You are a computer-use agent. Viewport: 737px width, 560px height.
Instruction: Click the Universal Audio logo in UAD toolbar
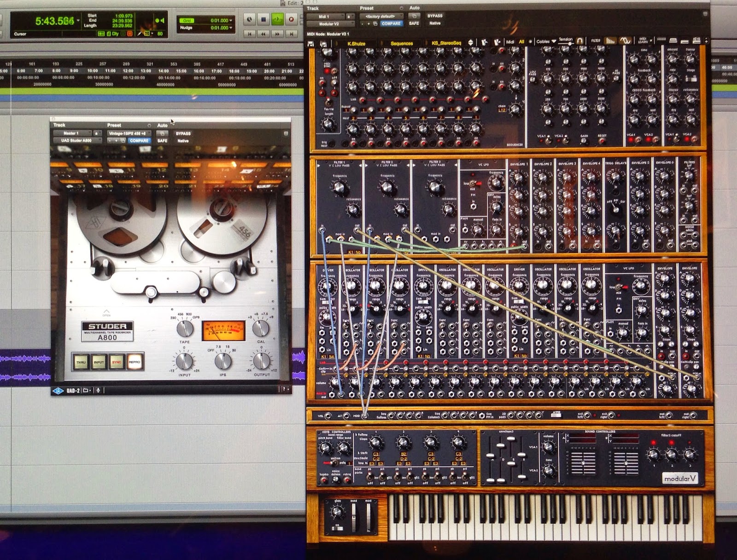[x=58, y=391]
